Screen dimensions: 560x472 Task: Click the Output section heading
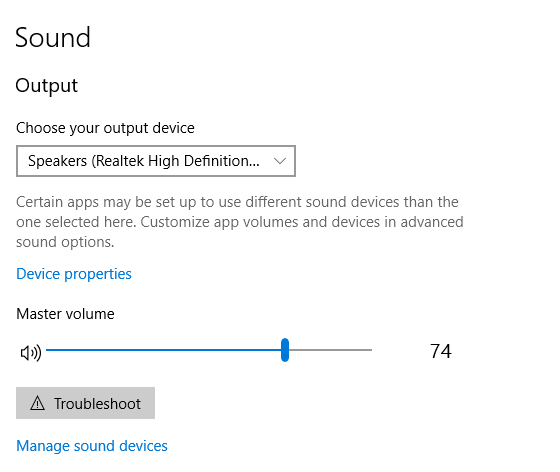(x=46, y=86)
